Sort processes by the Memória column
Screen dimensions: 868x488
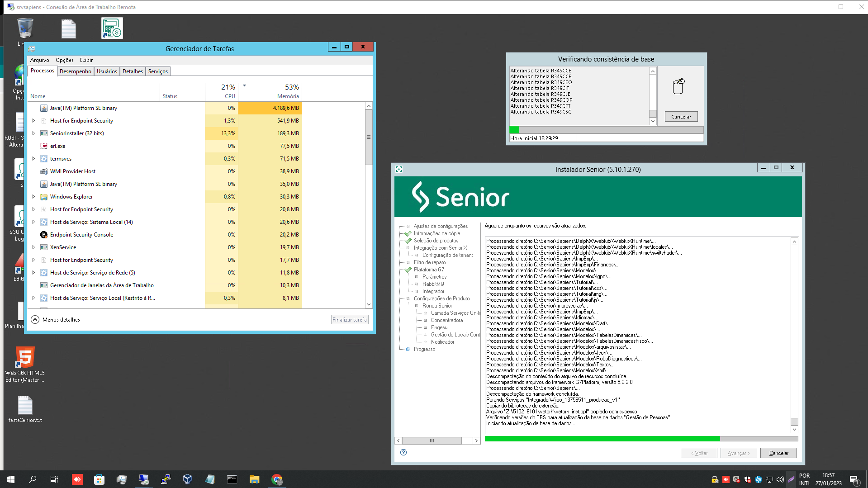[270, 91]
